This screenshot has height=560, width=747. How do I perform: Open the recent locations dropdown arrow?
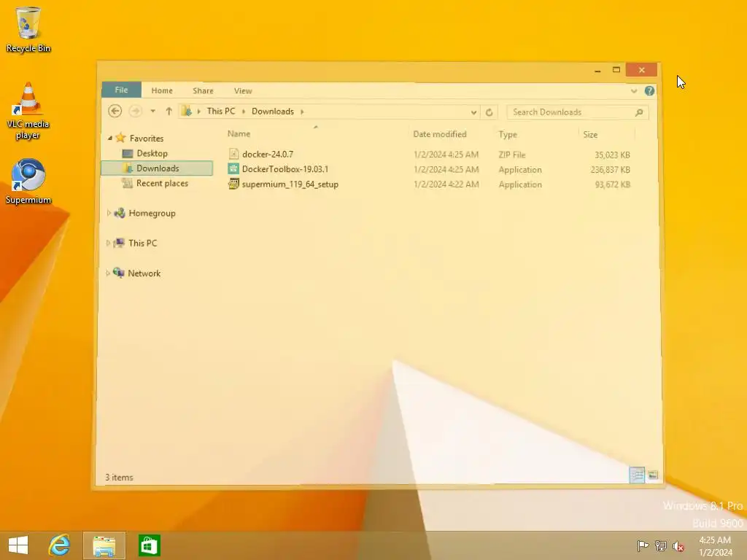click(x=153, y=112)
